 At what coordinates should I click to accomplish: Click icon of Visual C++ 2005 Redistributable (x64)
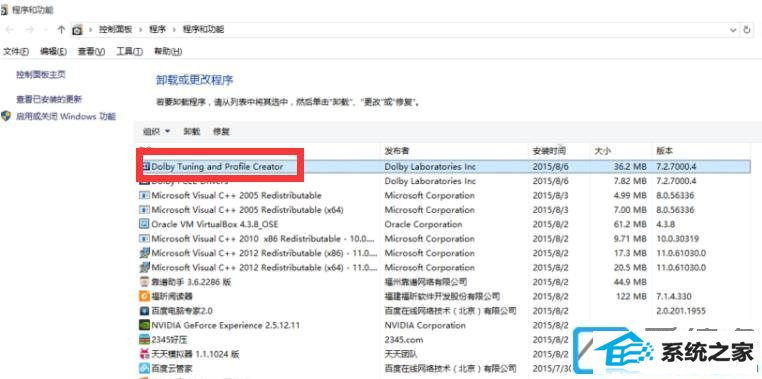pyautogui.click(x=144, y=210)
